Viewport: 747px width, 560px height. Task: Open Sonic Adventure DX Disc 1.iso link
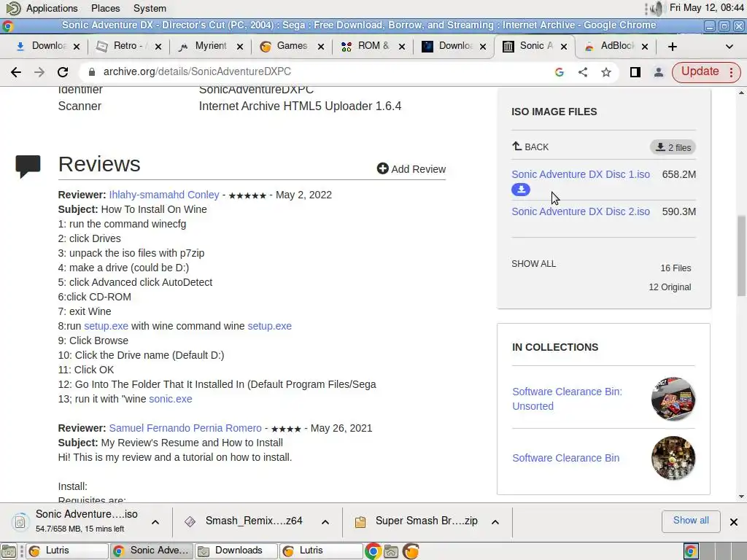[x=581, y=174]
